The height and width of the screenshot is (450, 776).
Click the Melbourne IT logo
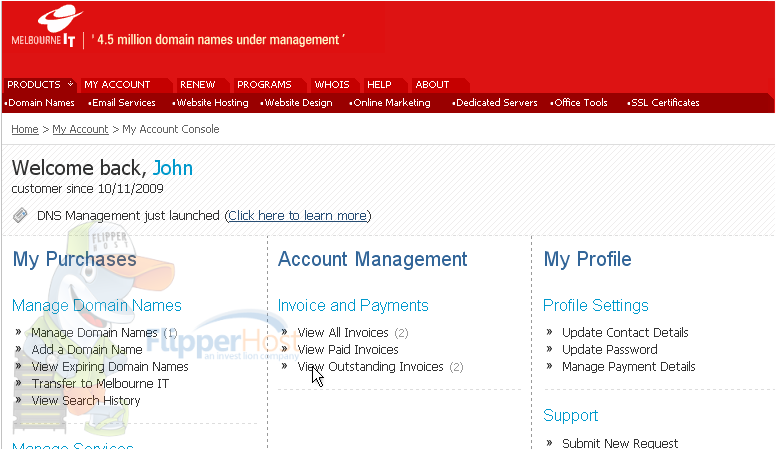tap(46, 26)
